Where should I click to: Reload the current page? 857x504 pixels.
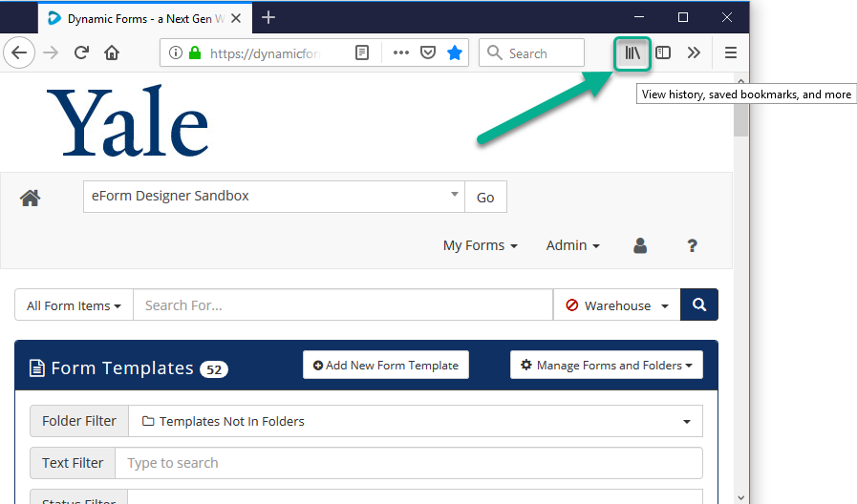81,53
